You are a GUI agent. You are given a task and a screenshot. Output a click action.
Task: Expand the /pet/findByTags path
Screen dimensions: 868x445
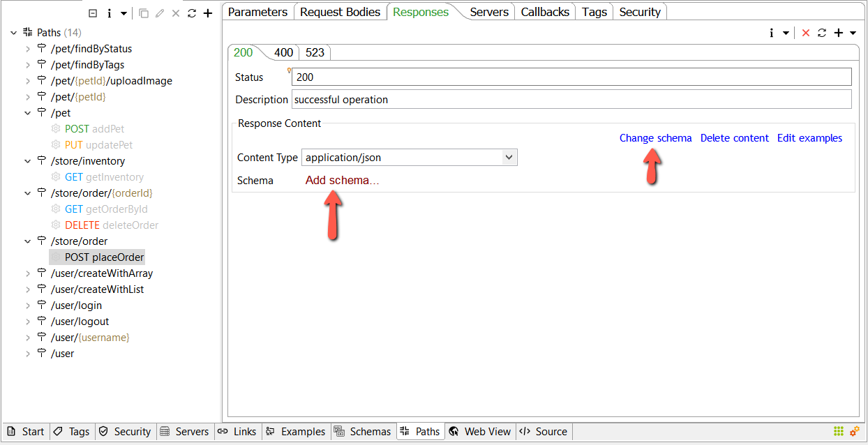click(x=28, y=65)
